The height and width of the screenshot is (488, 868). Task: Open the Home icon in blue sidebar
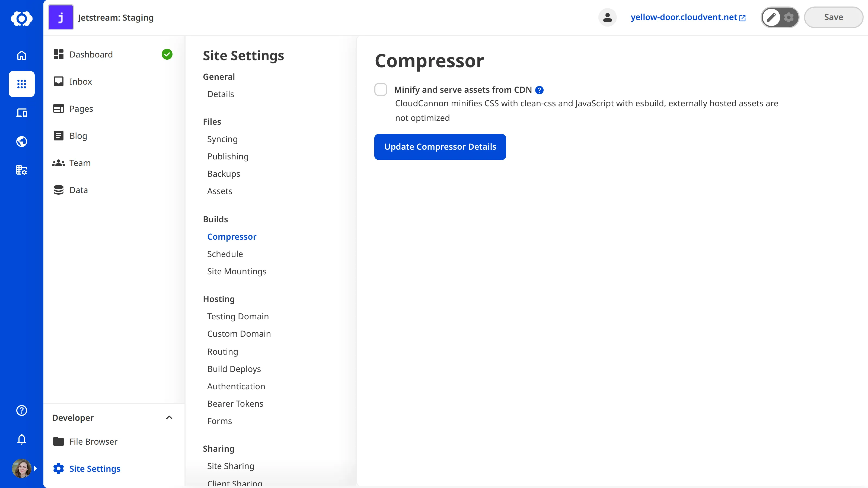[x=22, y=55]
